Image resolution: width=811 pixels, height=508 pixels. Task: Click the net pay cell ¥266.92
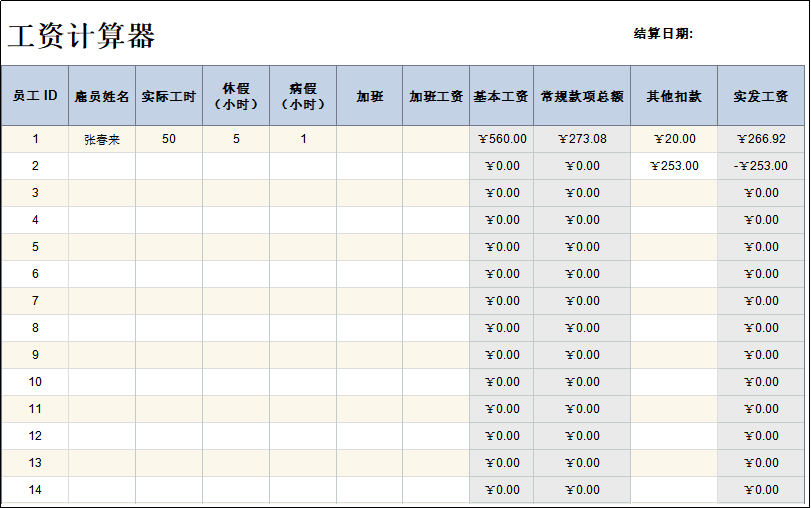tap(761, 139)
